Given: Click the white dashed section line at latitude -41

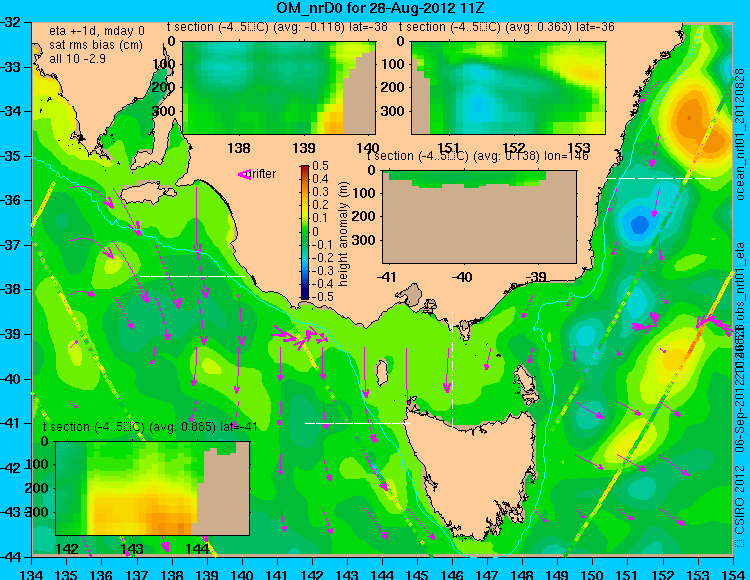Looking at the screenshot, I should [x=357, y=423].
